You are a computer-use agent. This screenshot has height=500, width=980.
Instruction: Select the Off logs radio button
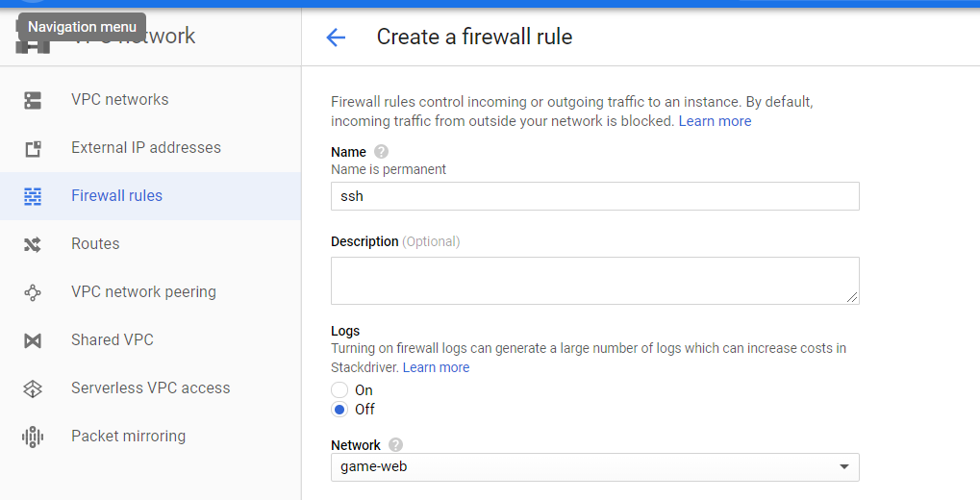coord(339,410)
